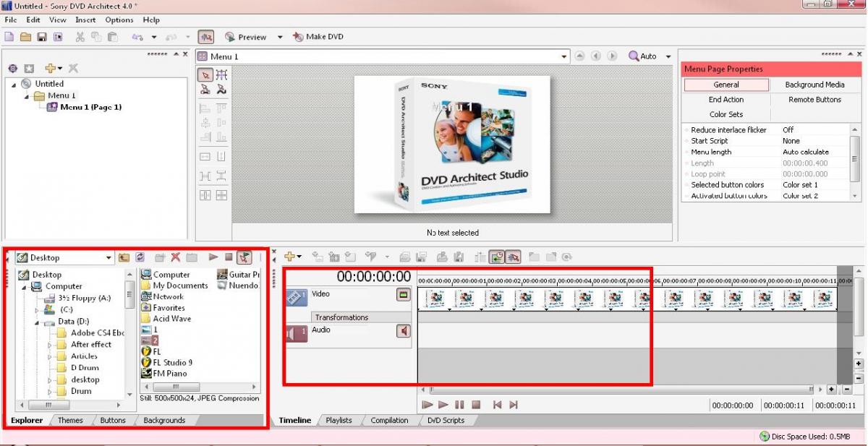Open the Menu 1 page selector dropdown
This screenshot has width=868, height=446.
coord(565,56)
